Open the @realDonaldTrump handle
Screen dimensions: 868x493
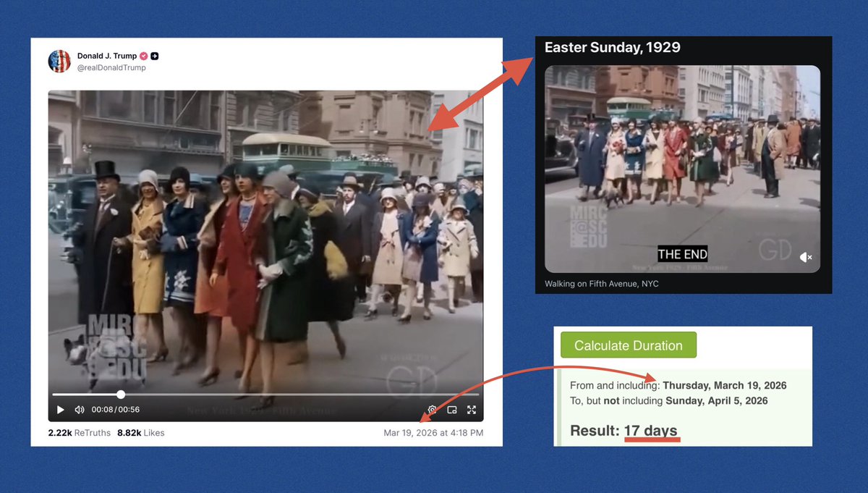(111, 68)
